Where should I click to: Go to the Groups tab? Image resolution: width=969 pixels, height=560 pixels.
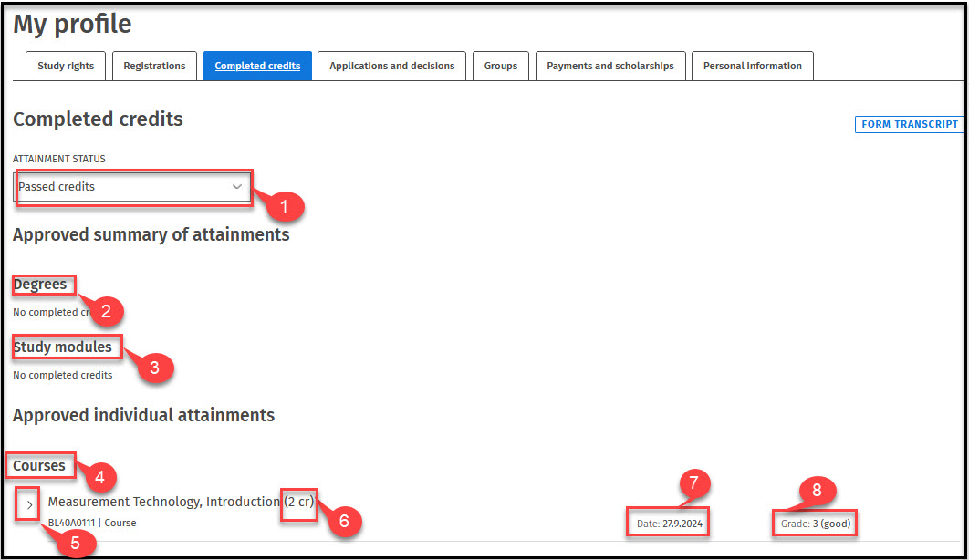(x=501, y=66)
